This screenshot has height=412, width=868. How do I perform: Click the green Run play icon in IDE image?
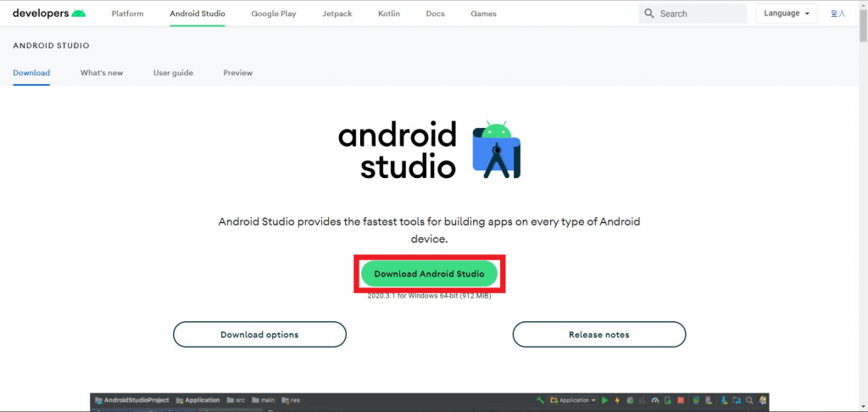click(604, 400)
